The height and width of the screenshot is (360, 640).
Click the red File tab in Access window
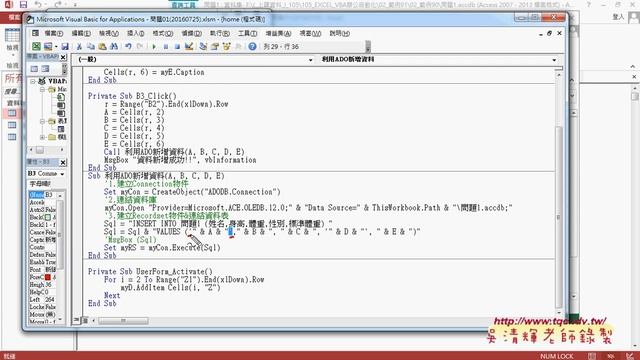[11, 18]
